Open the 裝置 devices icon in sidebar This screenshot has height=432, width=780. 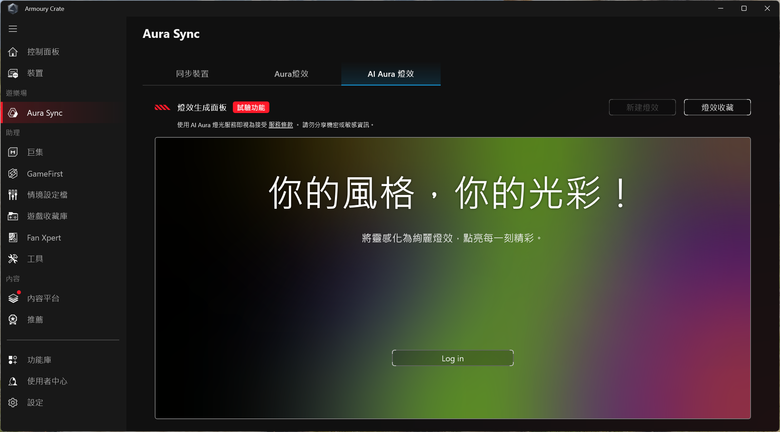[x=13, y=73]
